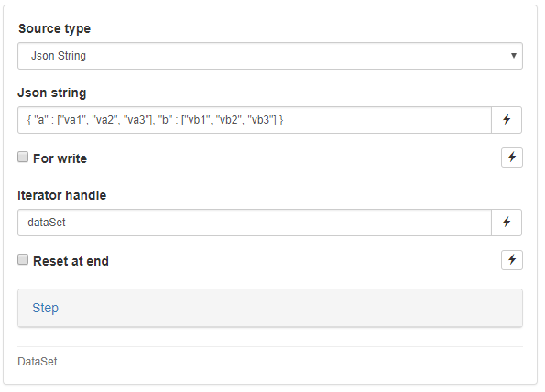
Task: Open the Step link
Action: (45, 308)
